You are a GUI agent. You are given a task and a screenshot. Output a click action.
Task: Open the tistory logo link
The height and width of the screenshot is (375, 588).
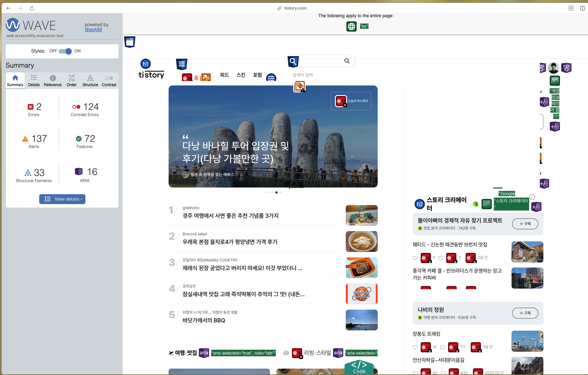click(151, 75)
